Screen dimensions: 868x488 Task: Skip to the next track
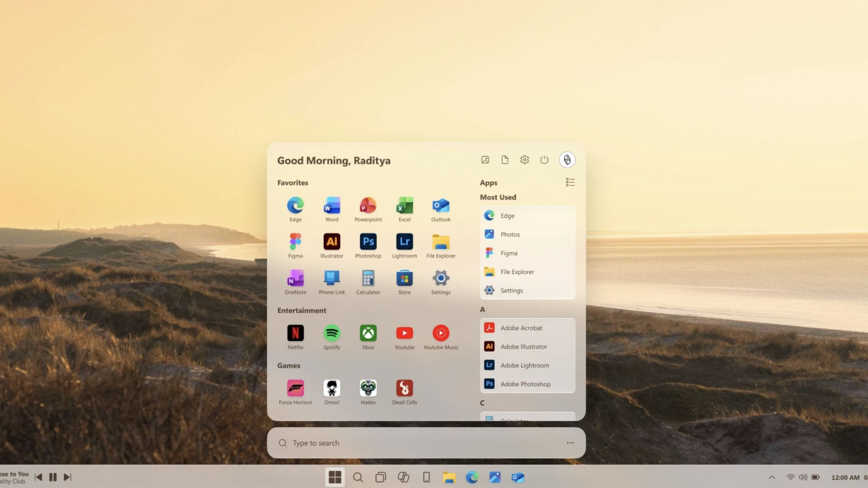click(x=68, y=477)
